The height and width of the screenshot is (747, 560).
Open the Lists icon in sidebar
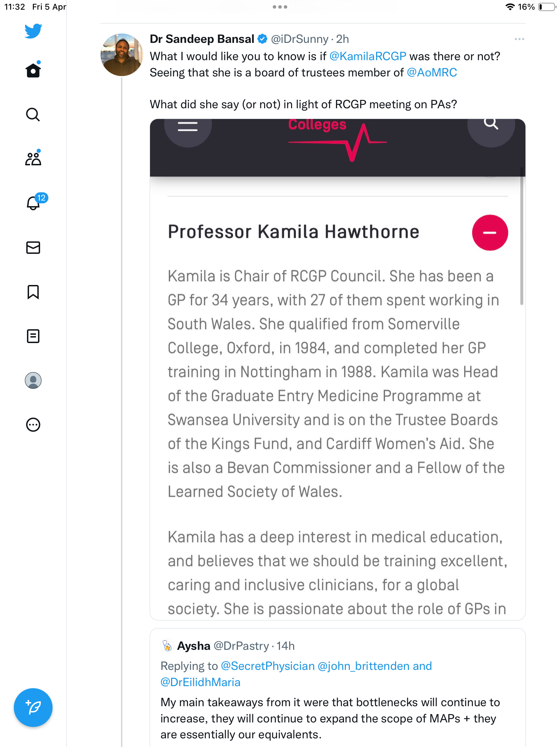click(33, 336)
